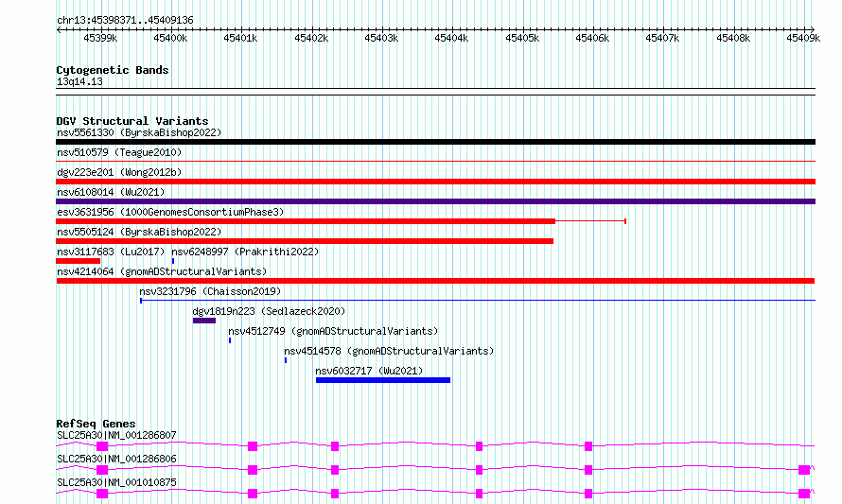Open SLC25A30|NM_001286806 transcript label

[x=116, y=459]
